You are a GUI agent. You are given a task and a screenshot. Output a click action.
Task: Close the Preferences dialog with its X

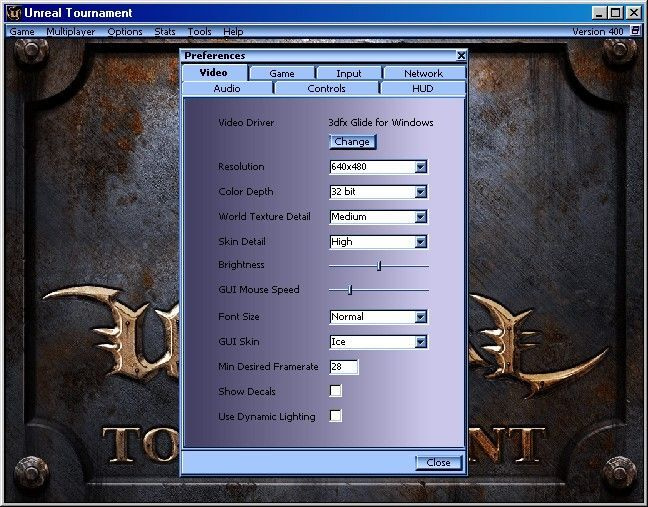click(461, 55)
